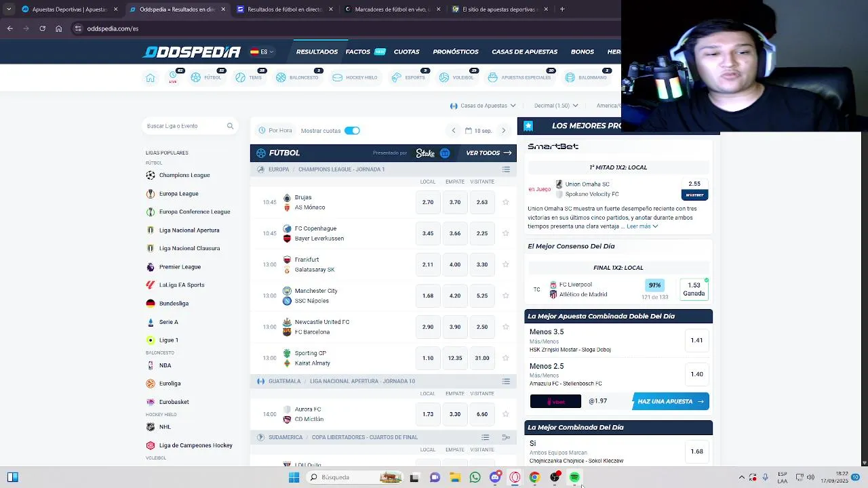The width and height of the screenshot is (868, 488).
Task: Switch to the Apuestas Deportivas browser tab
Action: click(69, 9)
